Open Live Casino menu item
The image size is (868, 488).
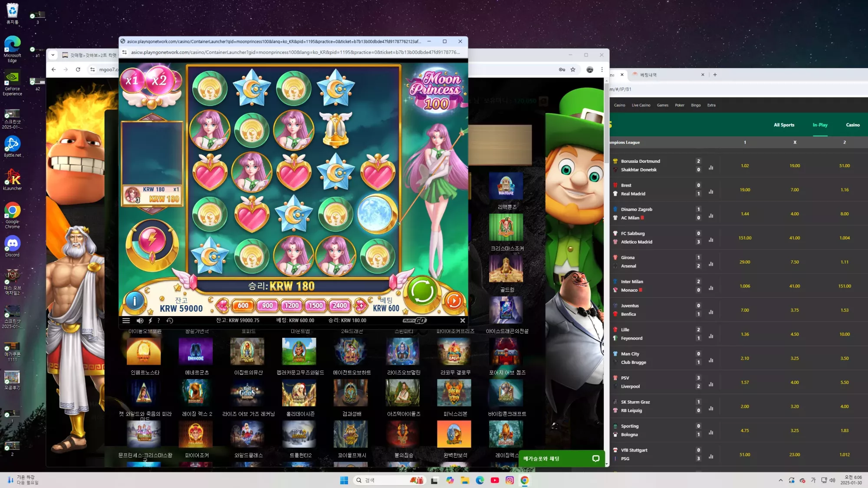(x=641, y=105)
